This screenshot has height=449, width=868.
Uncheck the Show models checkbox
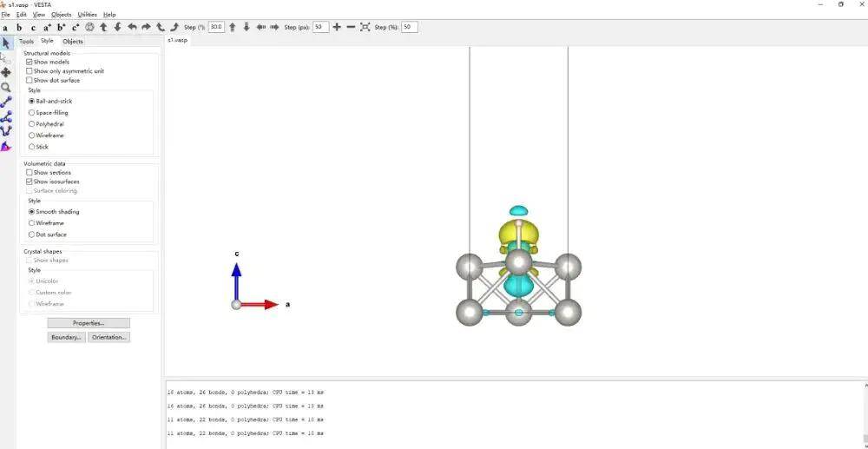(30, 63)
